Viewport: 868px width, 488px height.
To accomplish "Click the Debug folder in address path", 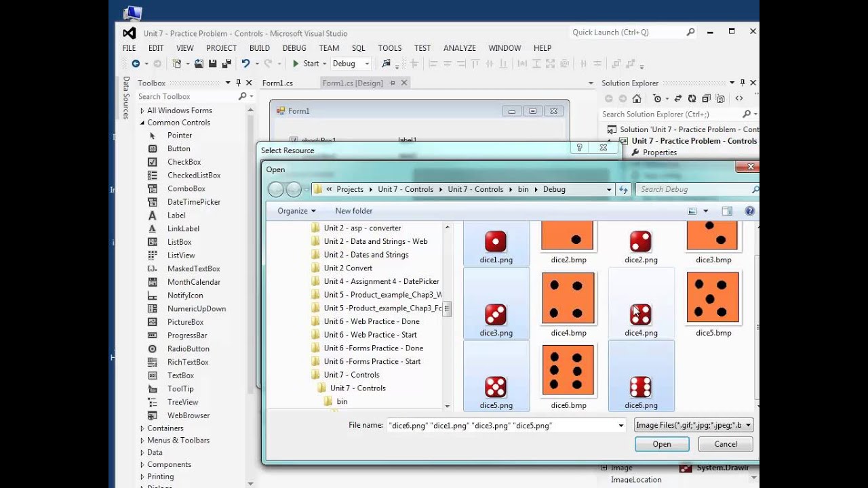I will click(x=554, y=189).
